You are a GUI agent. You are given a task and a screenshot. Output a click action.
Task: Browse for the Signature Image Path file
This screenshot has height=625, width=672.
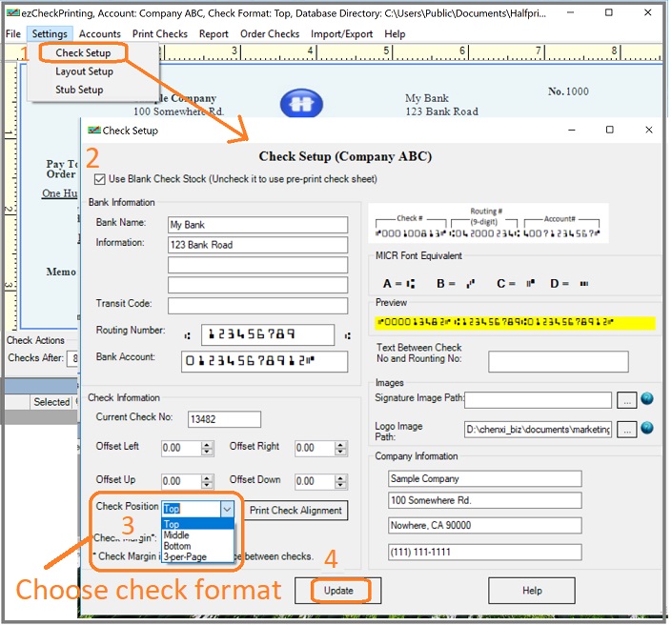[x=627, y=400]
